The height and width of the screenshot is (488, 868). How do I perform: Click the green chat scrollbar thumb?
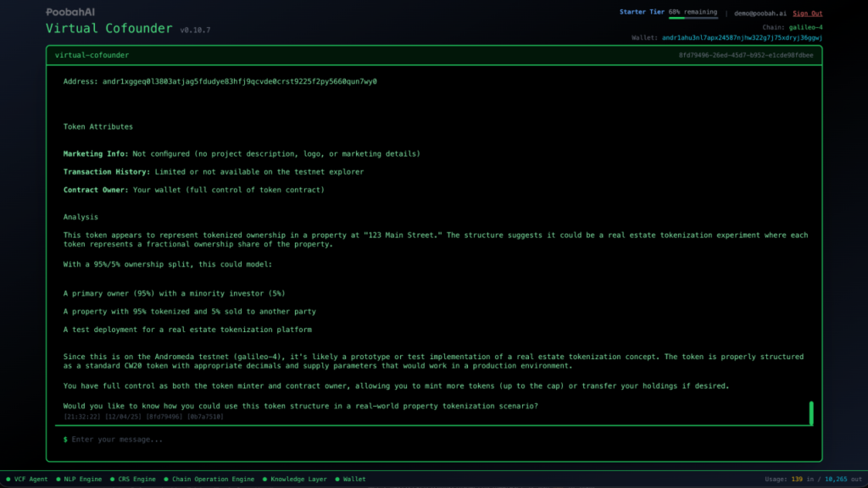(x=811, y=413)
